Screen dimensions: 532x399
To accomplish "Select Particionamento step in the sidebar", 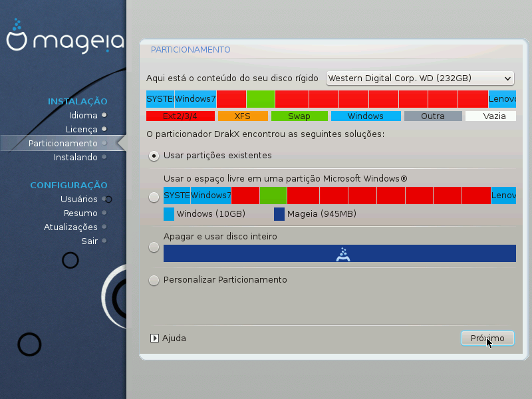I will tap(63, 143).
